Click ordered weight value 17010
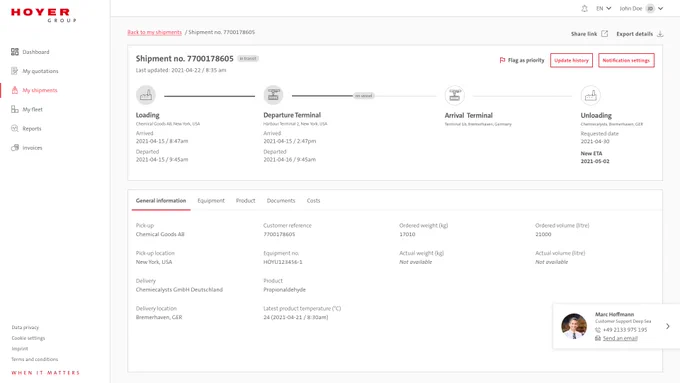Image resolution: width=680 pixels, height=383 pixels. (x=407, y=234)
